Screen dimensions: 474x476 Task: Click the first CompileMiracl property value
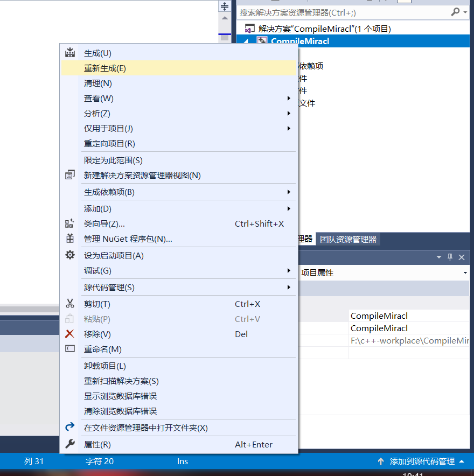(x=409, y=316)
